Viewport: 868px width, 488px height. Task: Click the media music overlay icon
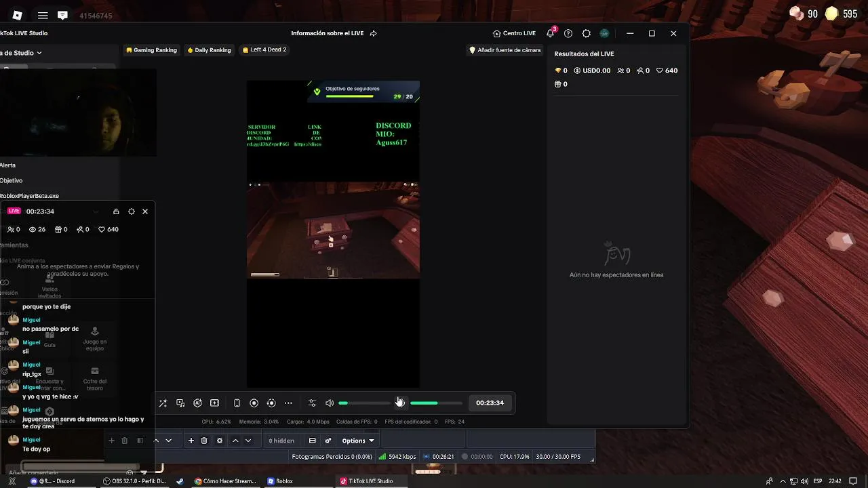[180, 403]
